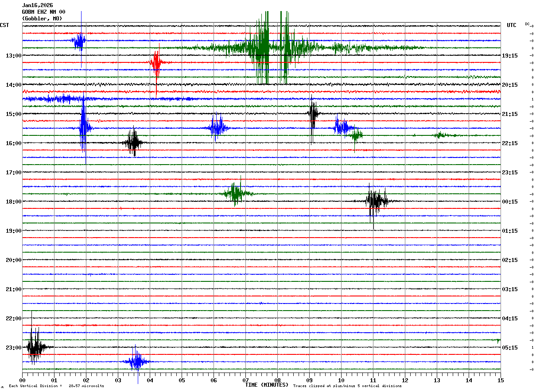Click minute tick label 03
The width and height of the screenshot is (536, 392).
(x=118, y=380)
